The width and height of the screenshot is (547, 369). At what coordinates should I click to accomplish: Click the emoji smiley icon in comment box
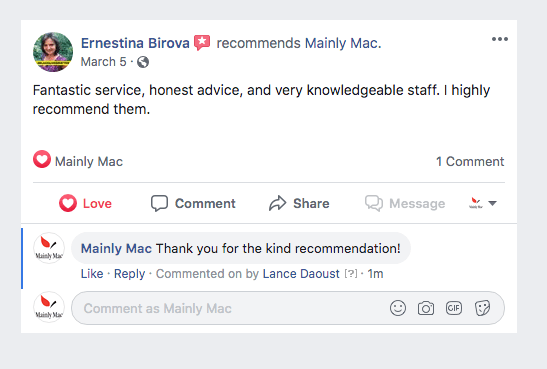[x=398, y=308]
